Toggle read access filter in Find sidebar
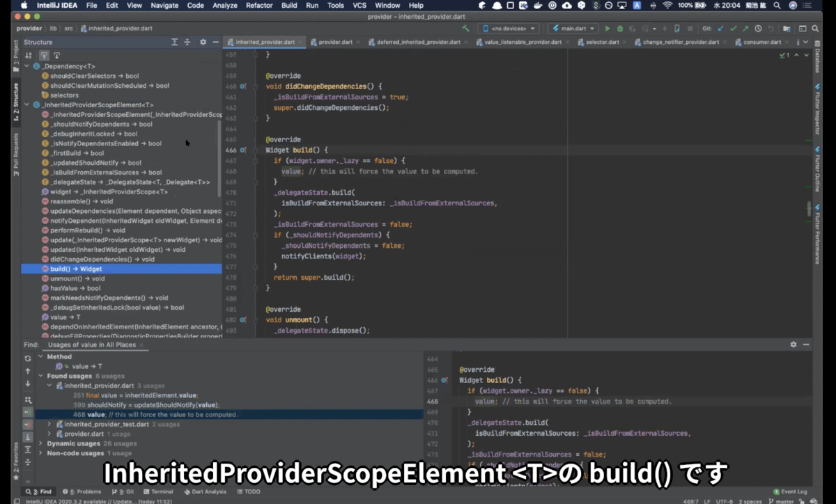 coord(28,412)
